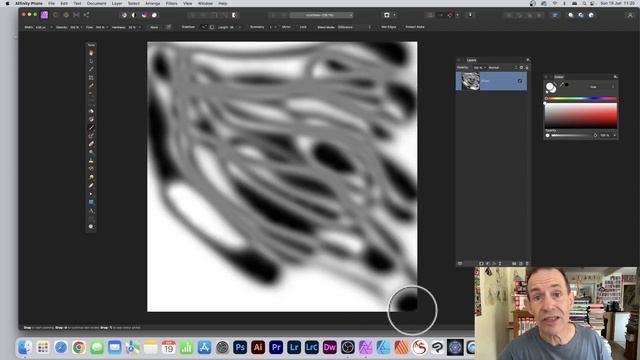Click the More button in context toolbar

(154, 27)
